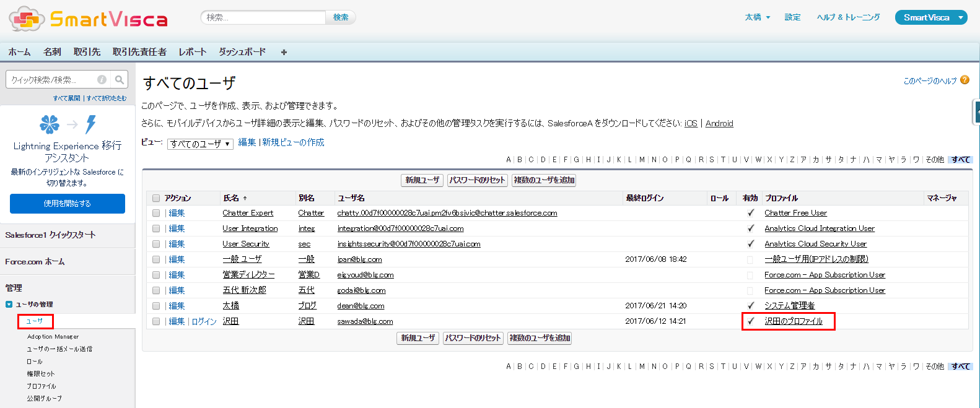The image size is (980, 408).
Task: Click the 検索 button in the header
Action: 341,17
